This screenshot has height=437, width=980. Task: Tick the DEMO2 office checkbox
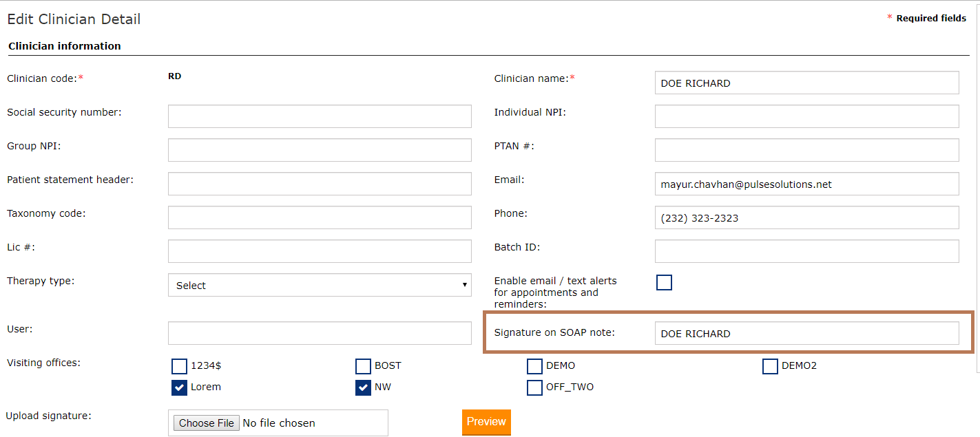pos(770,366)
